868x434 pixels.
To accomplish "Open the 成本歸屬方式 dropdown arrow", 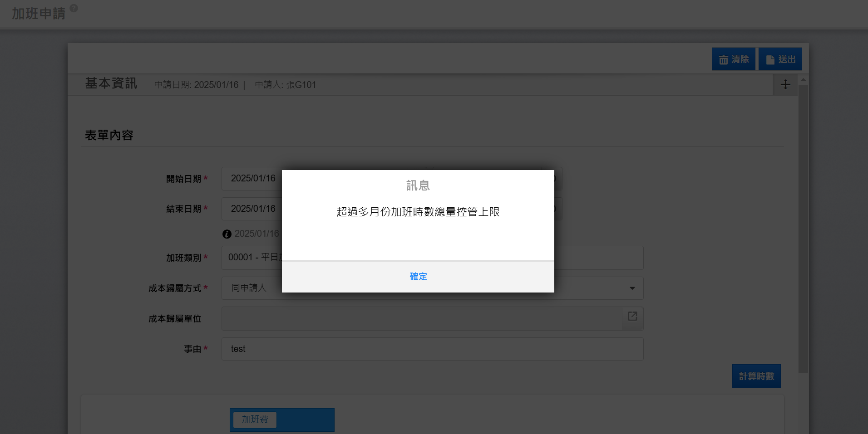I will coord(632,288).
